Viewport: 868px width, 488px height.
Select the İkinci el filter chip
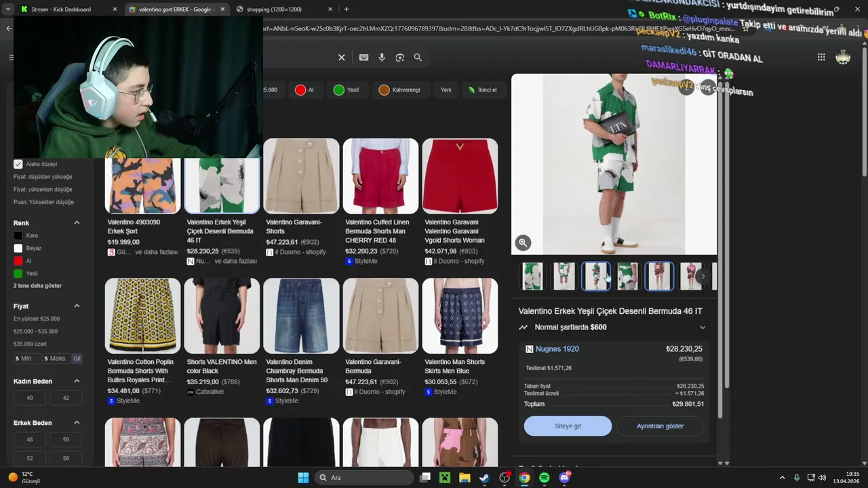point(483,90)
